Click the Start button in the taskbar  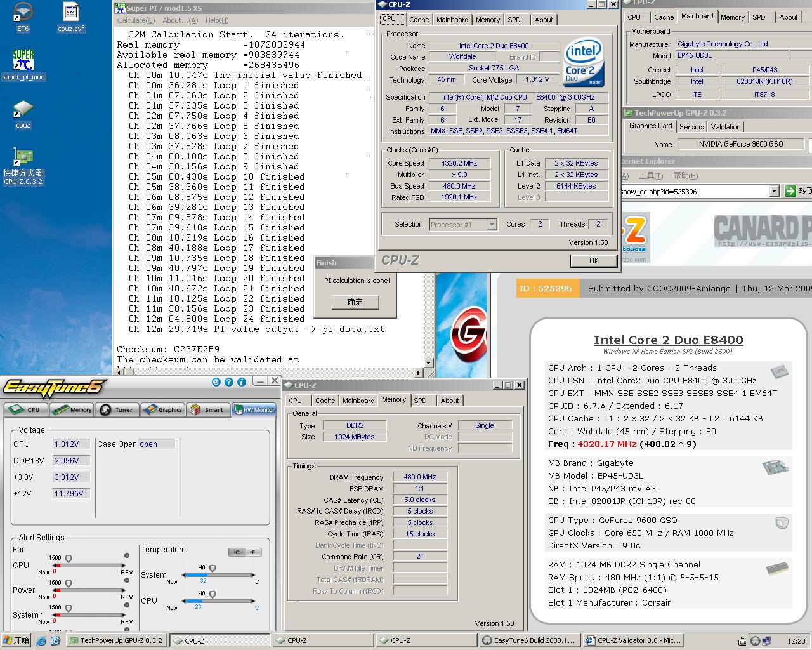pyautogui.click(x=16, y=641)
